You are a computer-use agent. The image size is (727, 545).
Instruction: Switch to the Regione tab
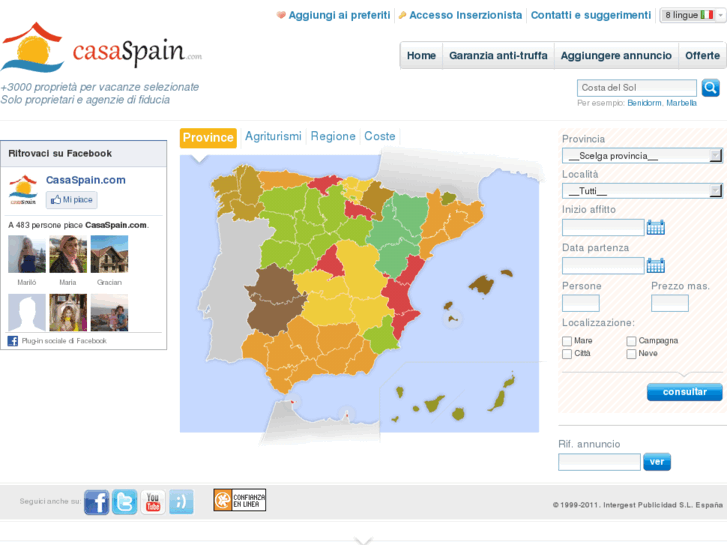click(x=333, y=136)
